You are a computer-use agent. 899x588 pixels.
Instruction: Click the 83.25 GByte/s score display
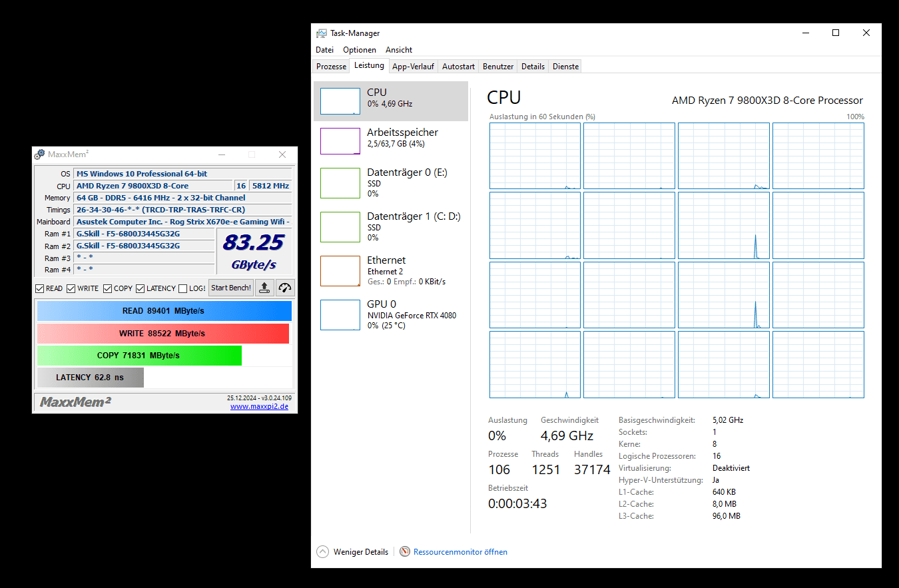tap(254, 251)
